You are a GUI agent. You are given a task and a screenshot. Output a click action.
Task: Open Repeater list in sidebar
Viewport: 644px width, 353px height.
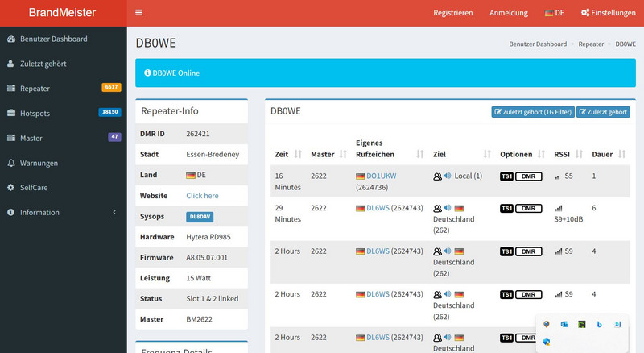point(64,89)
